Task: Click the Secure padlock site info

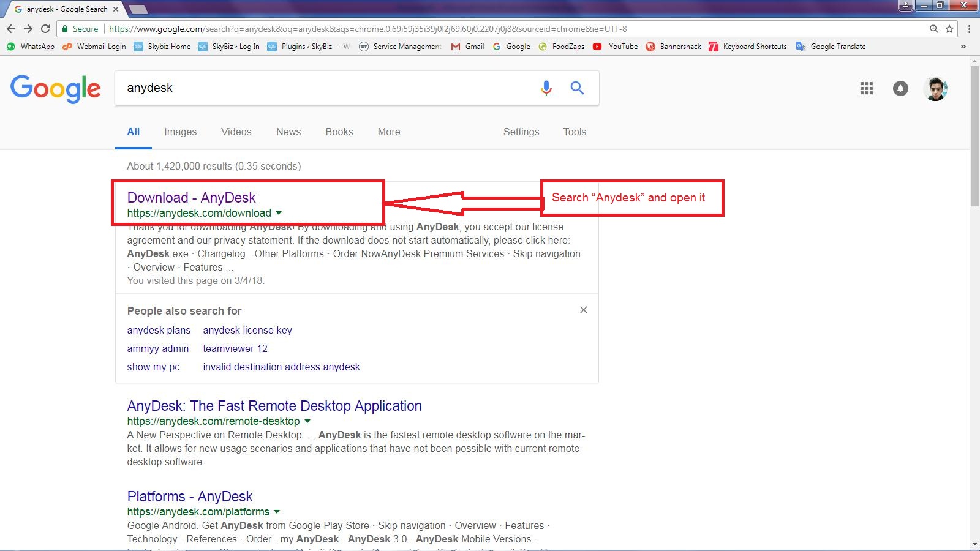Action: 80,29
